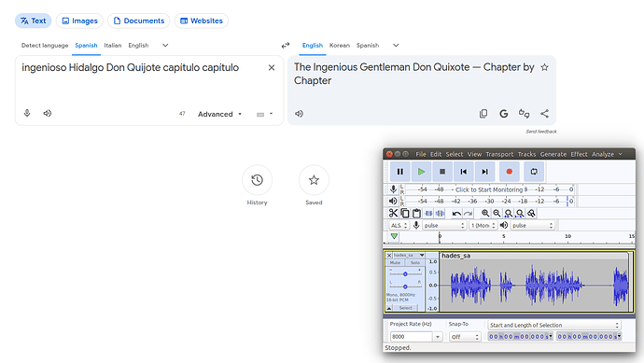Viewport: 644px width, 363px height.
Task: Open the recording channels Mono dropdown
Action: 483,226
